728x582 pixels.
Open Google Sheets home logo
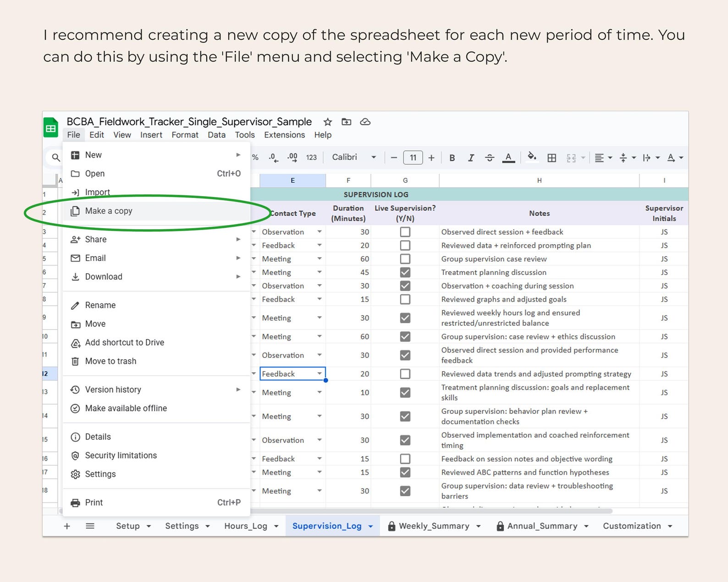click(x=51, y=128)
